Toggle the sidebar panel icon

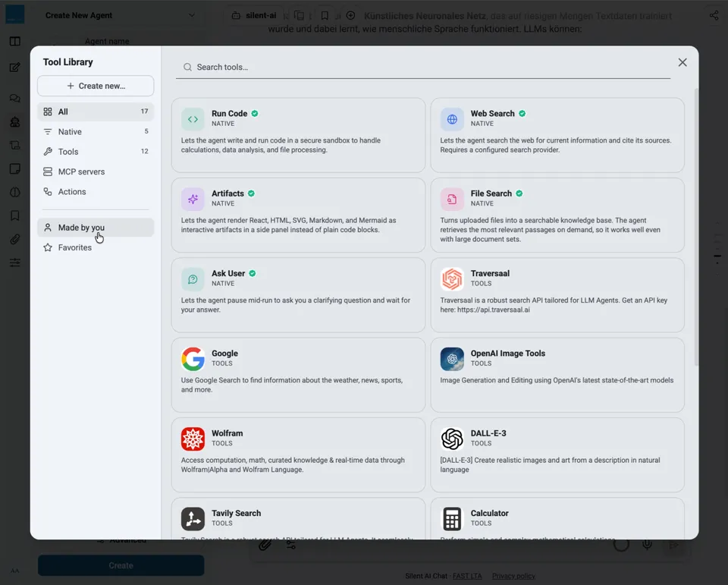(15, 42)
